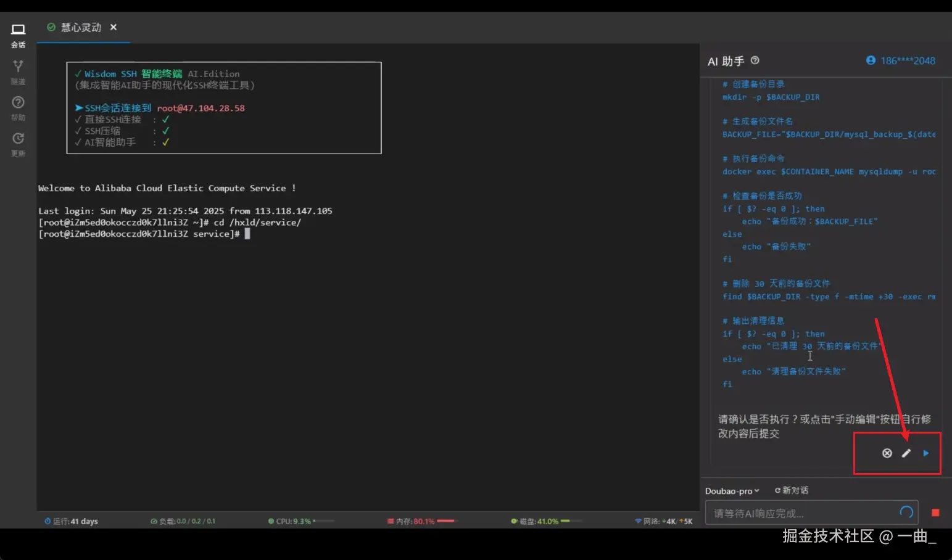952x560 pixels.
Task: Click the AI message input field
Action: pos(811,513)
